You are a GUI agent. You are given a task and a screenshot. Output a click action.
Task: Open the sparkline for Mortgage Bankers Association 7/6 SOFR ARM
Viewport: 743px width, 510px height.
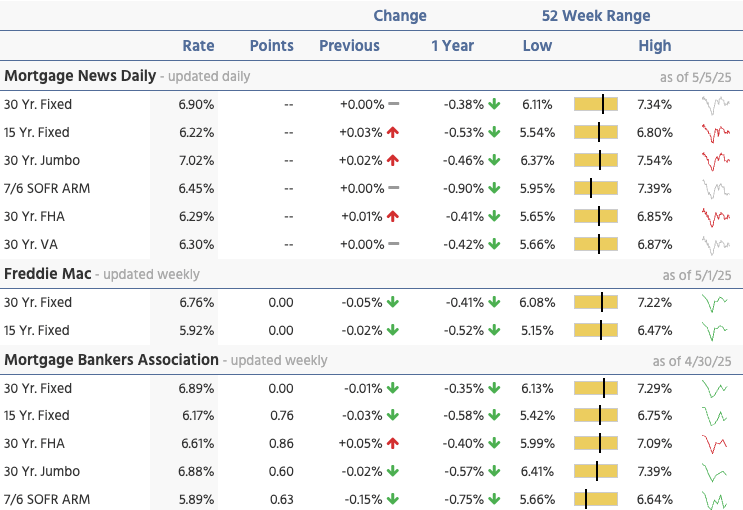715,499
